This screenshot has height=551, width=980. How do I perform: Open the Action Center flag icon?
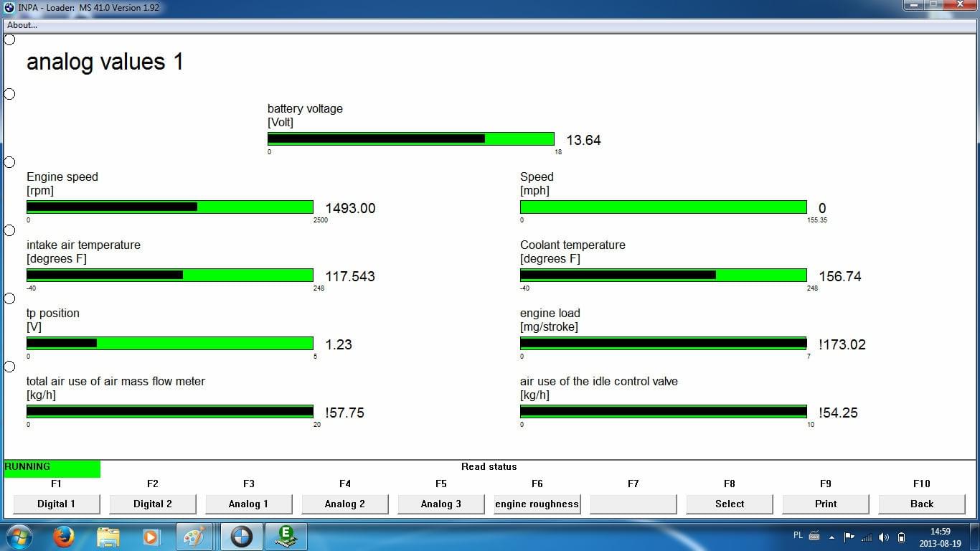(849, 537)
